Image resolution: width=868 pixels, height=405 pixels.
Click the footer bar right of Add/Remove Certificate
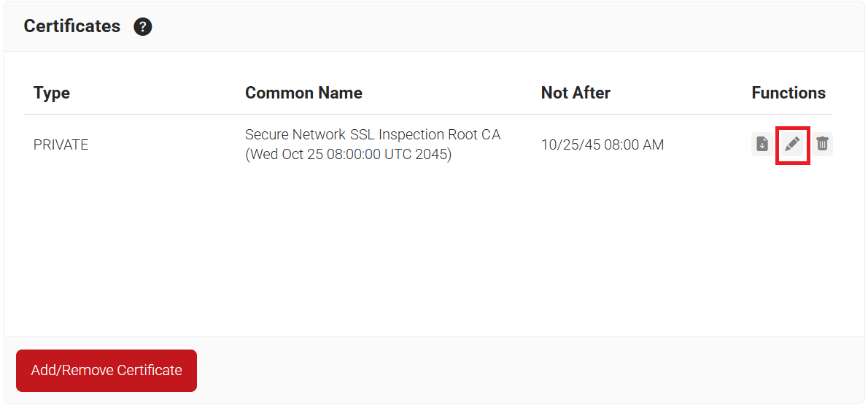[x=525, y=371]
